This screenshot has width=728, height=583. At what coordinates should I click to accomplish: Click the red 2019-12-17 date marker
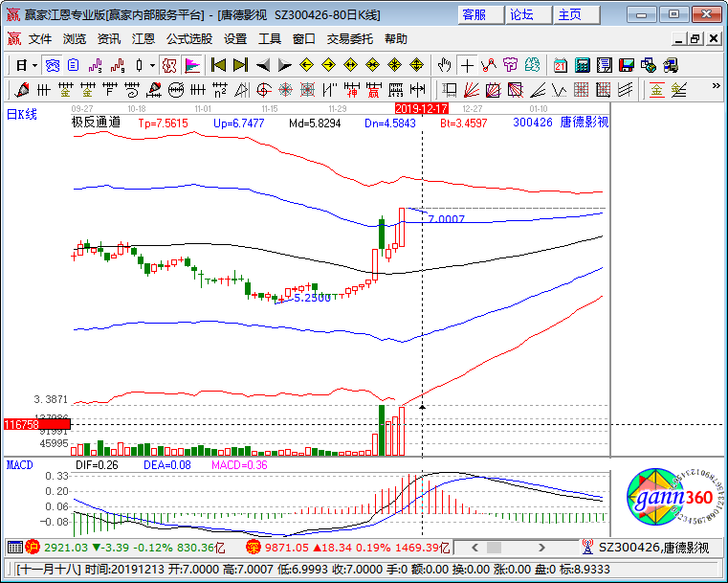coord(422,109)
